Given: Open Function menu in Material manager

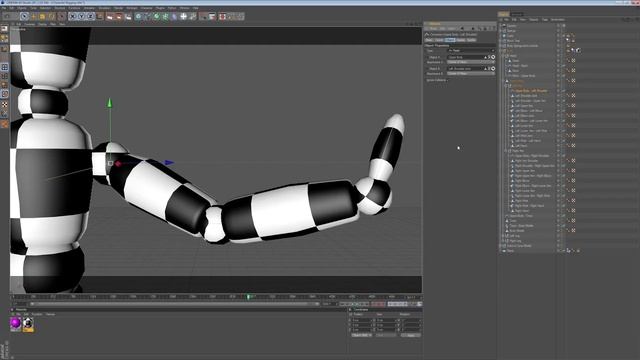Looking at the screenshot, I should tap(37, 314).
